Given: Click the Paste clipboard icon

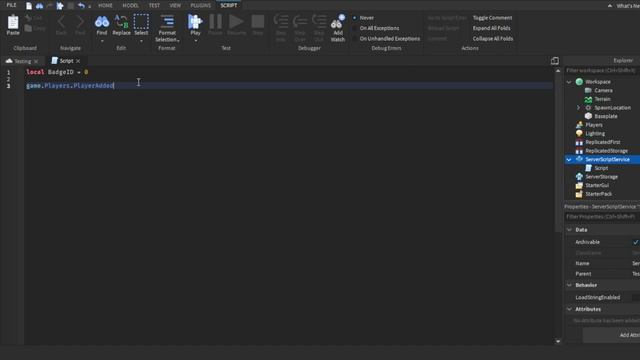Looking at the screenshot, I should click(13, 22).
